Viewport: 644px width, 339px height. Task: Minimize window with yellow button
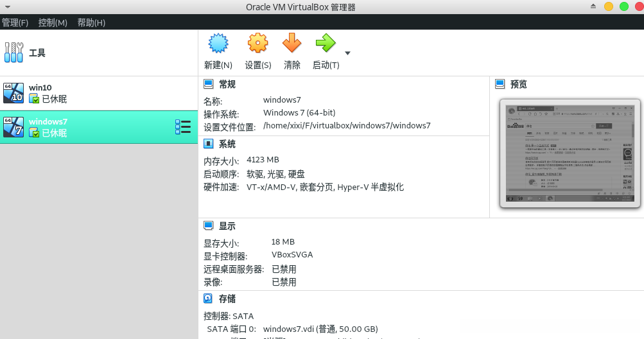click(x=609, y=6)
